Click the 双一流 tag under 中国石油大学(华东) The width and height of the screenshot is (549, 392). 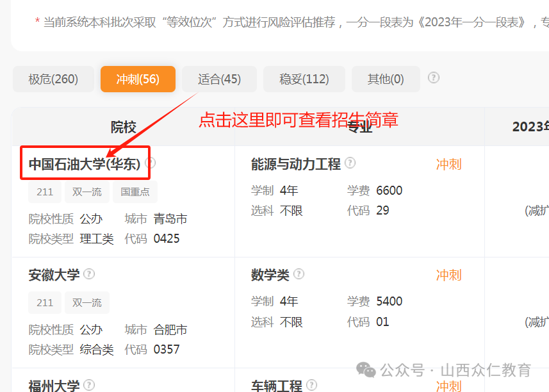[87, 192]
